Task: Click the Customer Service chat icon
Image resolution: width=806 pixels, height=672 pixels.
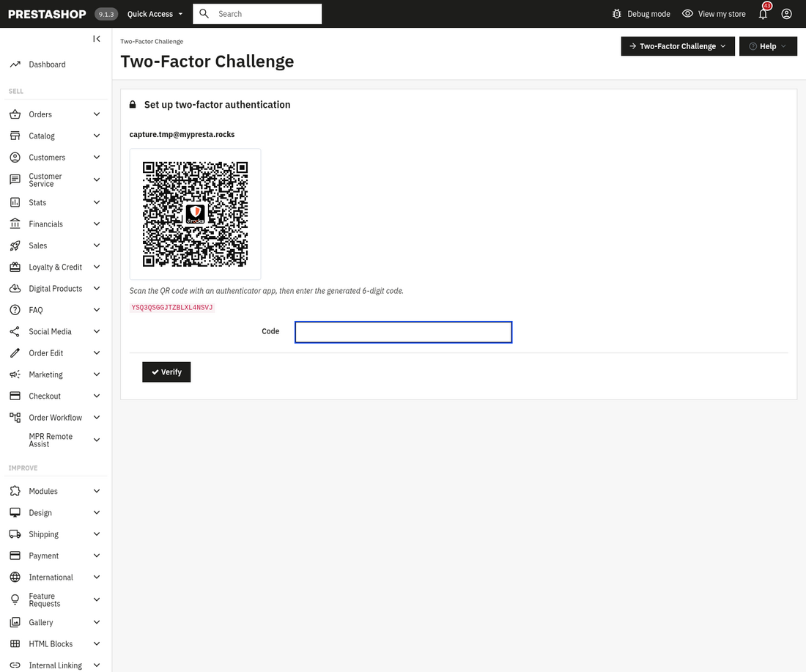Action: (15, 180)
